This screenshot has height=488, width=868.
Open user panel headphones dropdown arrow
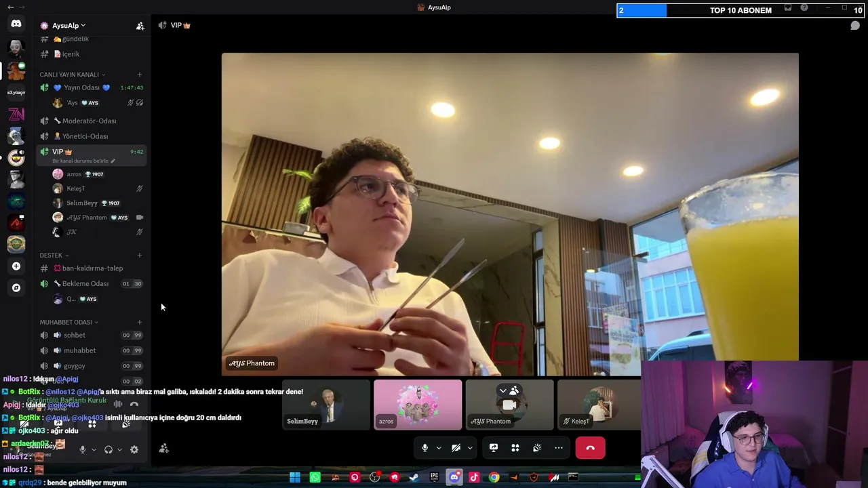(119, 449)
